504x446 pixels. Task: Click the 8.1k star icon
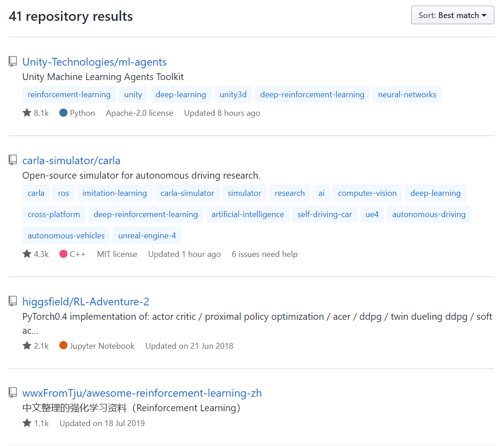[27, 113]
